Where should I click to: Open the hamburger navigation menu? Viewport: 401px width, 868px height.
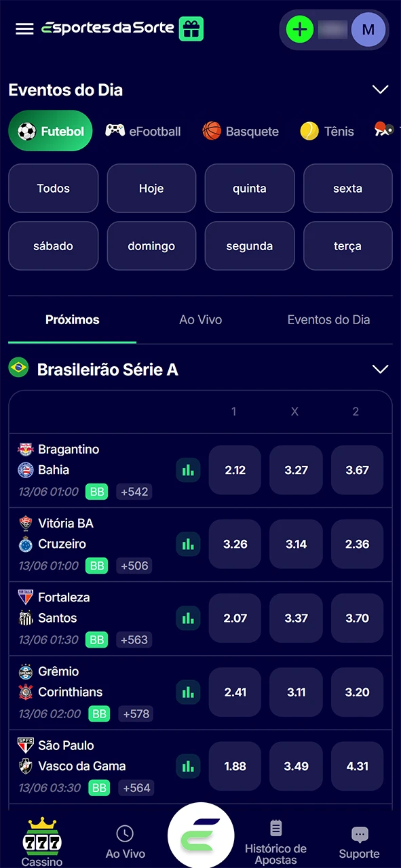(24, 28)
